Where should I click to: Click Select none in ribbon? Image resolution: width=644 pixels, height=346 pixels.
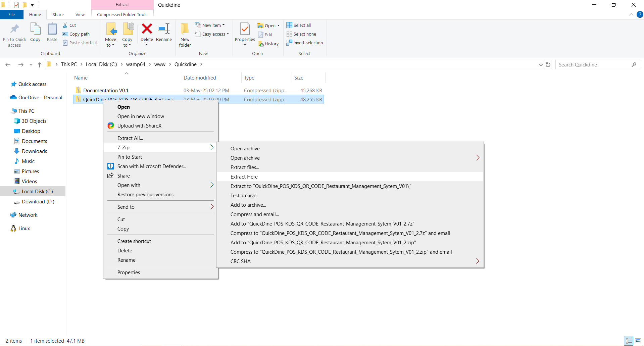pyautogui.click(x=301, y=34)
